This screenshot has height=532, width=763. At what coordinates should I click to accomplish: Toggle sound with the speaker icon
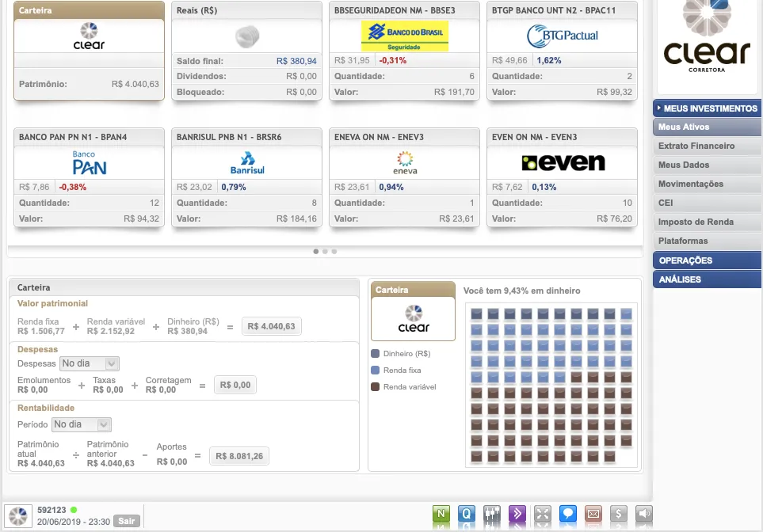pos(644,514)
